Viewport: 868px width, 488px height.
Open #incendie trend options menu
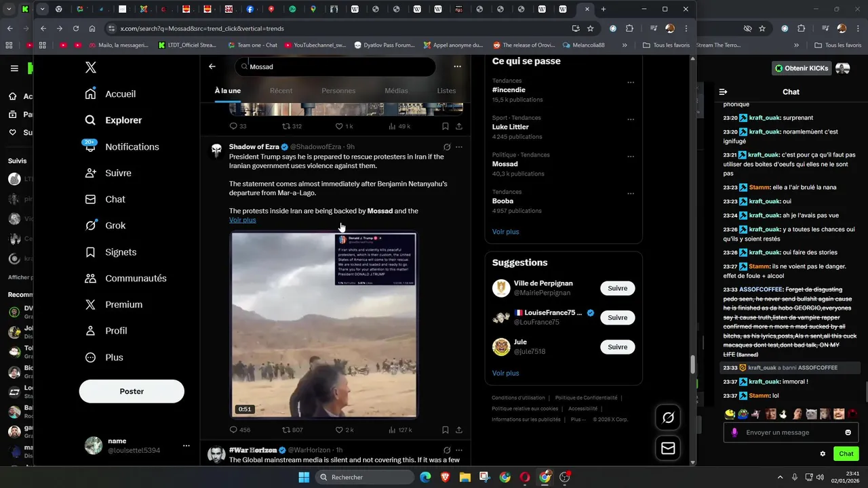click(x=631, y=83)
